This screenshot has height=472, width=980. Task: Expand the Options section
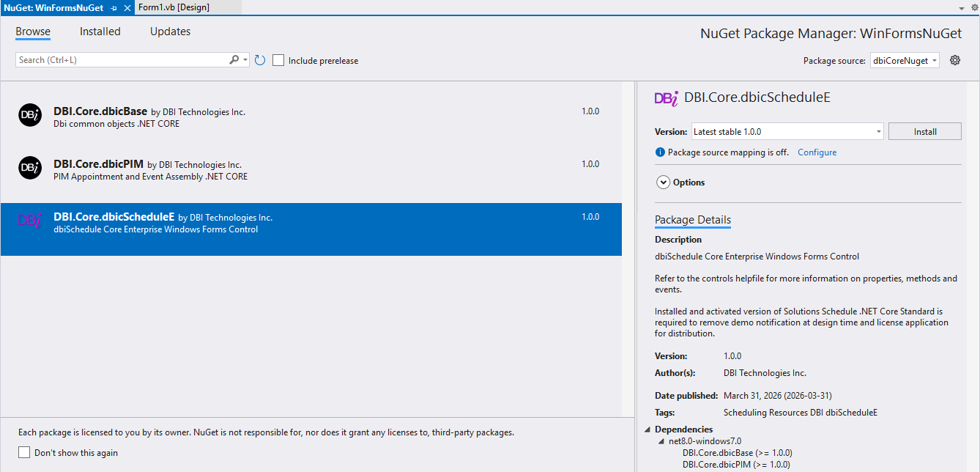(x=664, y=182)
